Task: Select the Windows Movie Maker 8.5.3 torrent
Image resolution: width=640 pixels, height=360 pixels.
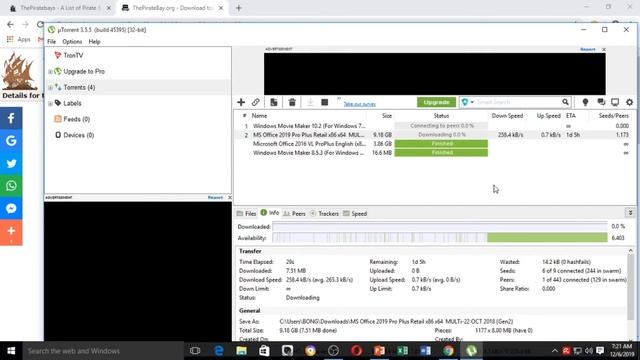Action: tap(433, 153)
